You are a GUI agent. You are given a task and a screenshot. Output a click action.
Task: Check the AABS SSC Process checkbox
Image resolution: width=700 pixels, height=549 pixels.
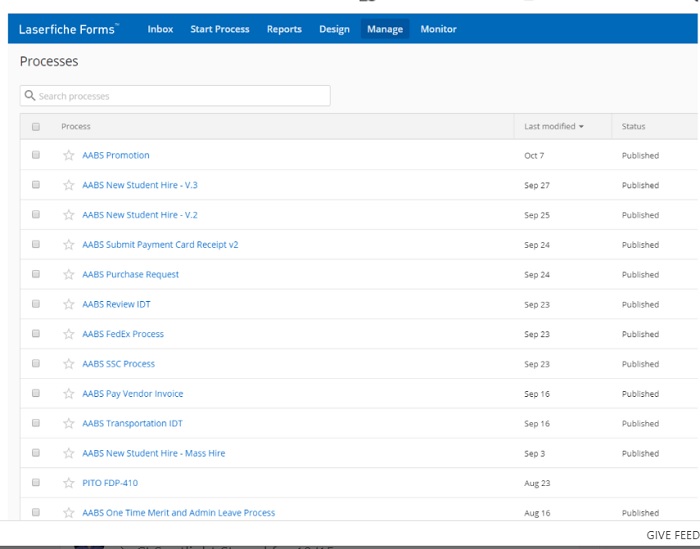point(36,363)
